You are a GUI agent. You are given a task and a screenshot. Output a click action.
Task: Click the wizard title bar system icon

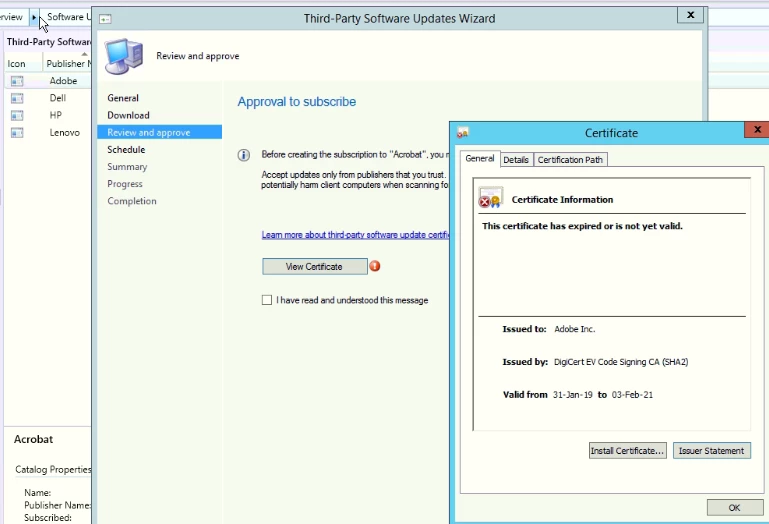coord(105,19)
